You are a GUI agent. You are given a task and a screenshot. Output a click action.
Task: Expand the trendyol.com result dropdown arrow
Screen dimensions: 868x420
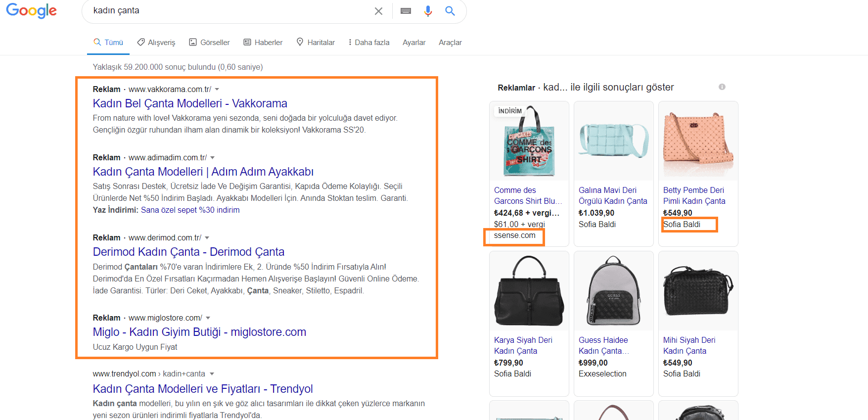(x=212, y=374)
